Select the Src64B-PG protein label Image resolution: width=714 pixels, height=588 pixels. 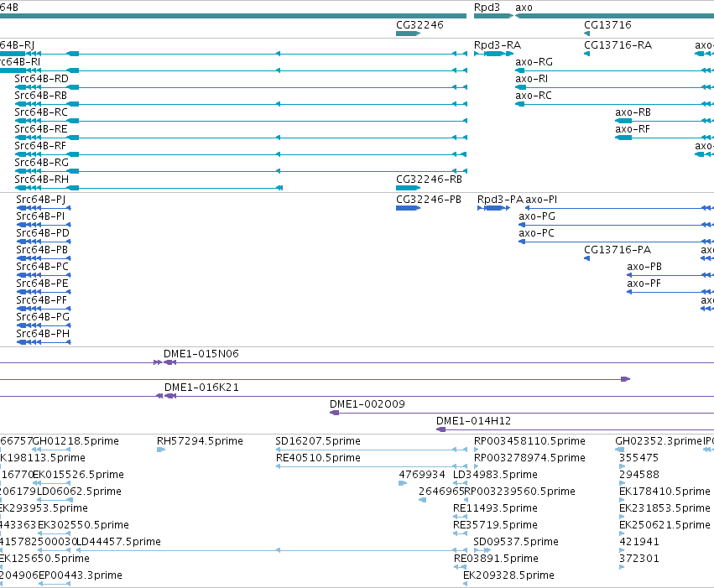pyautogui.click(x=43, y=318)
